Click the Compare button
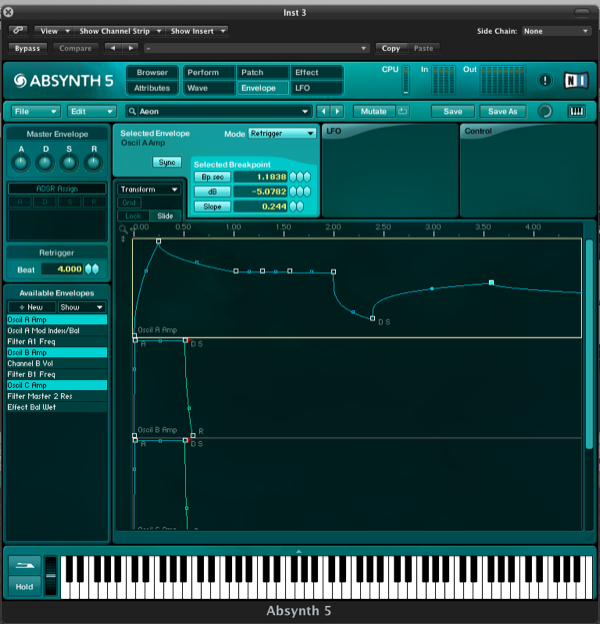The image size is (600, 624). coord(75,48)
